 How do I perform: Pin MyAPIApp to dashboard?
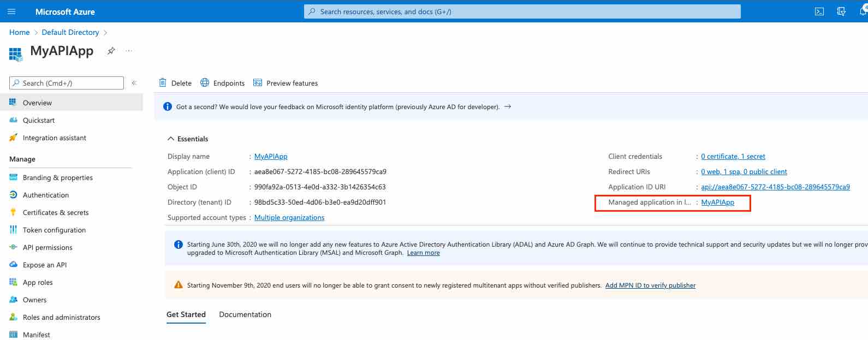coord(111,51)
